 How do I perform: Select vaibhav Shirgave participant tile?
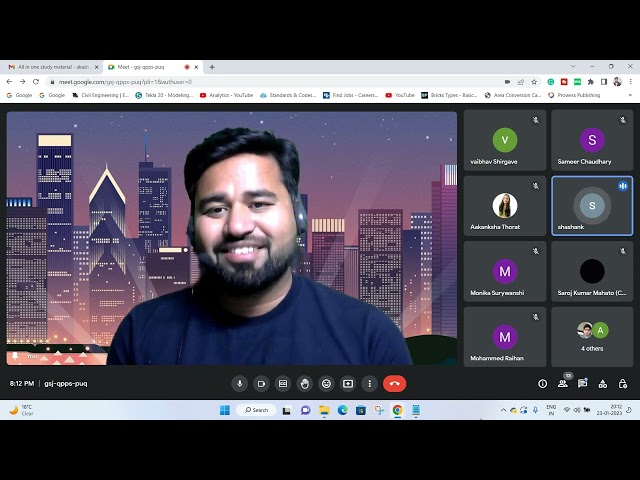tap(505, 140)
